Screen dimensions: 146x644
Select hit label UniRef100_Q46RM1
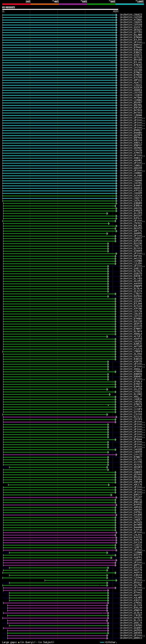[131, 233]
